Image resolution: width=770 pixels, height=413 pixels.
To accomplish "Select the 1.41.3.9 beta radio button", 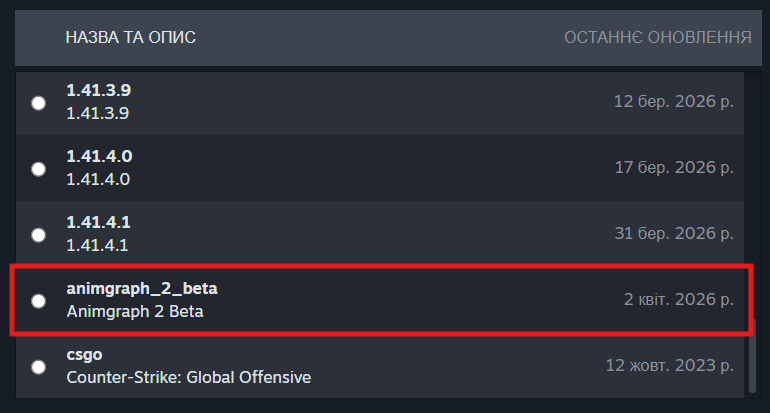I will click(x=38, y=102).
